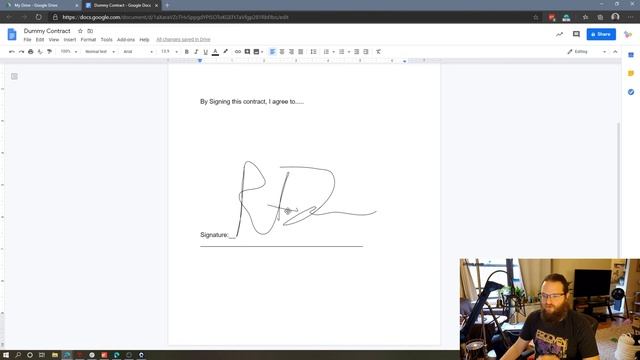Show the document outline icon

[x=14, y=76]
